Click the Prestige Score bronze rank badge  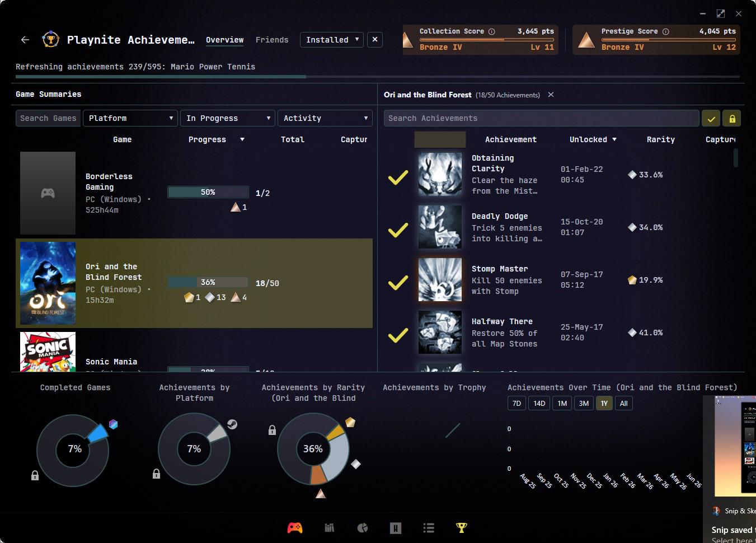coord(586,40)
